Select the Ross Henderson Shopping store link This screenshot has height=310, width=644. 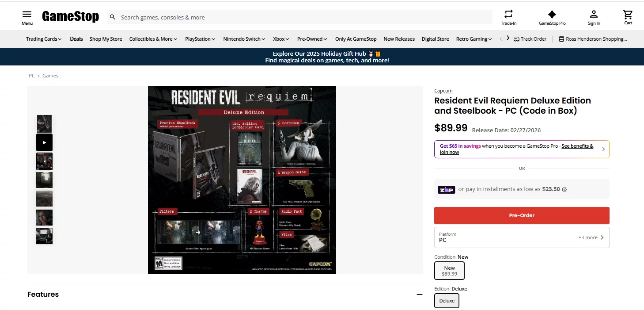(593, 39)
